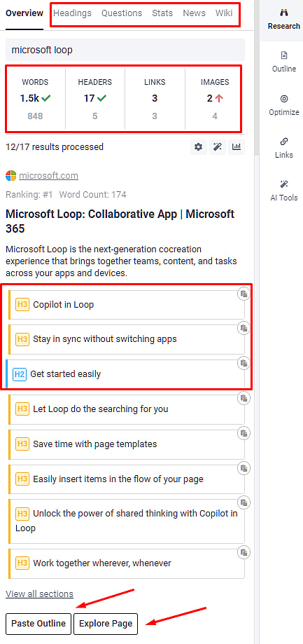
Task: Switch to the News tab
Action: tap(194, 13)
